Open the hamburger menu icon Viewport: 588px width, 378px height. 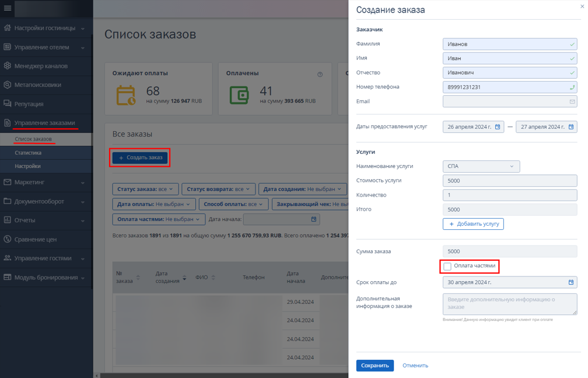pos(8,8)
